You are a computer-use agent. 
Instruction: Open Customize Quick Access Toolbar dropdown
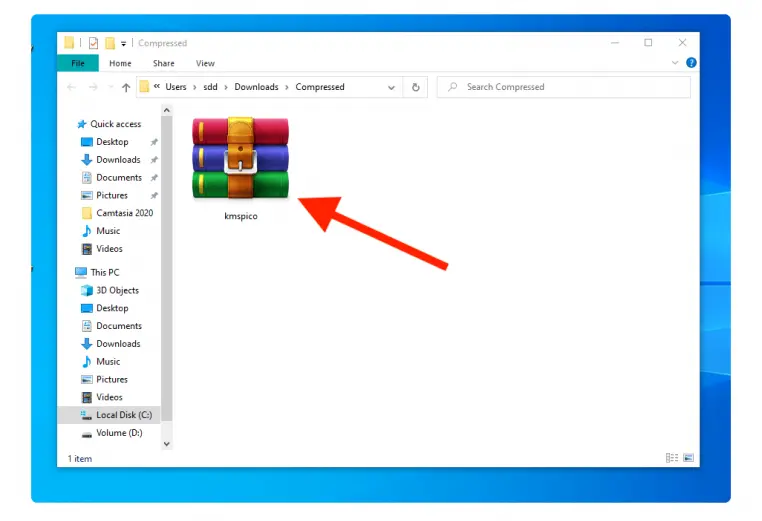pyautogui.click(x=124, y=43)
